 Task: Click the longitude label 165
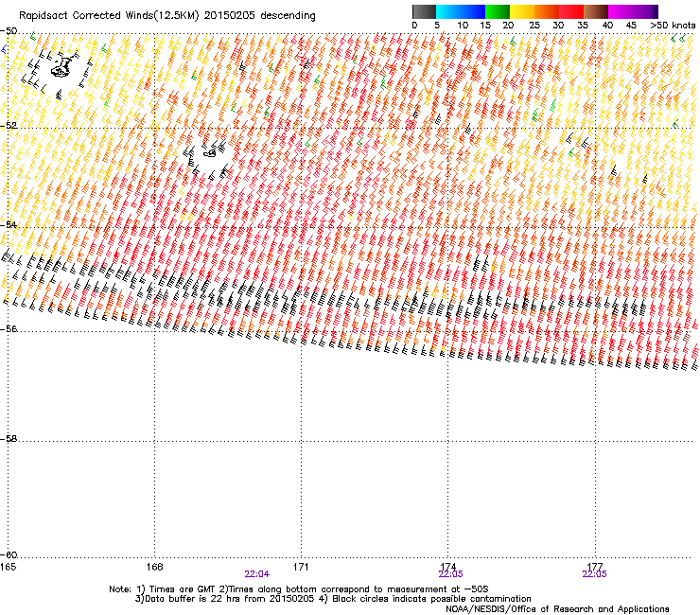click(x=8, y=567)
